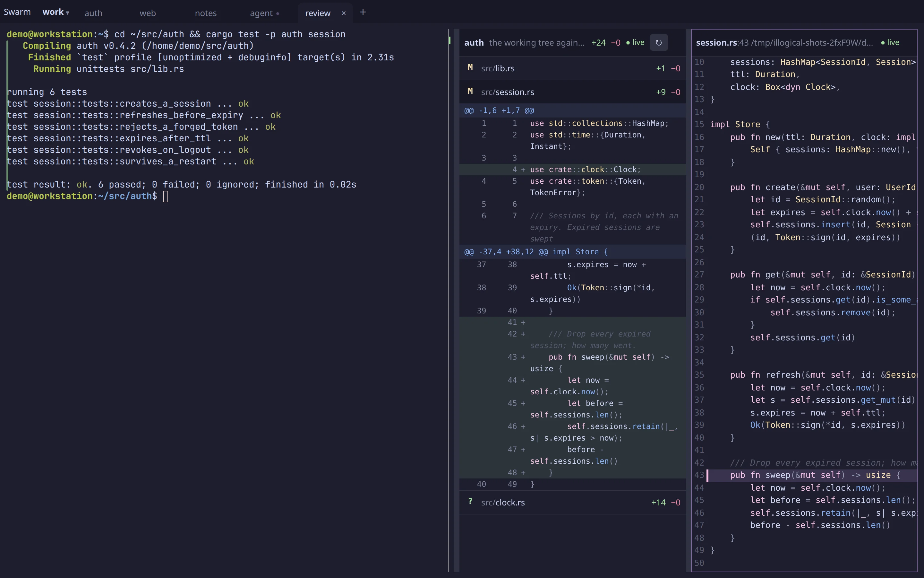Click the 'rejects_a_forged_token' test line
924x578 pixels.
click(x=141, y=127)
